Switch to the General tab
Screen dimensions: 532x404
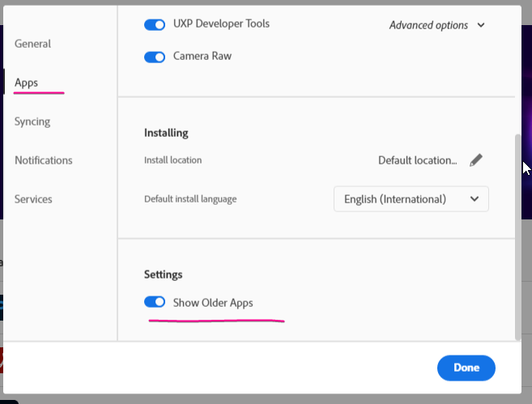(32, 44)
